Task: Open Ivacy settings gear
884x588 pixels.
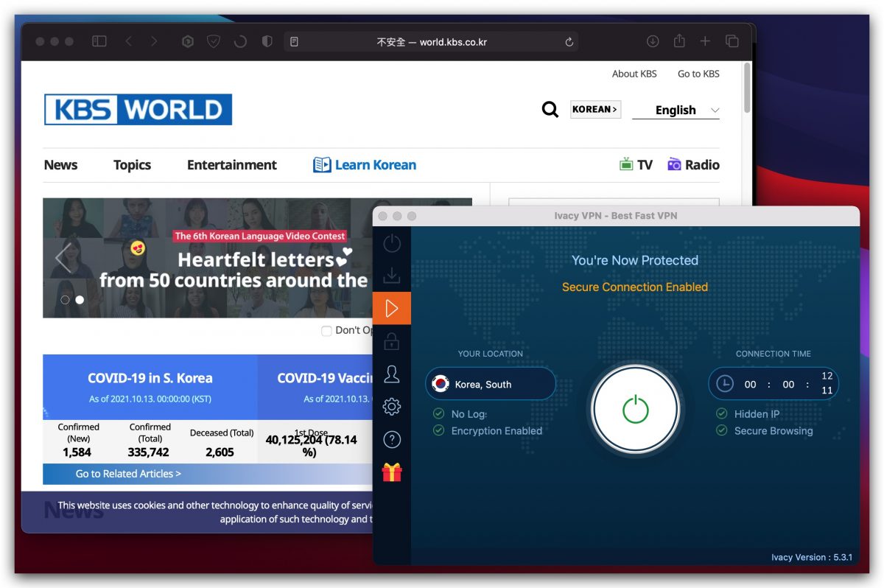Action: pyautogui.click(x=392, y=406)
